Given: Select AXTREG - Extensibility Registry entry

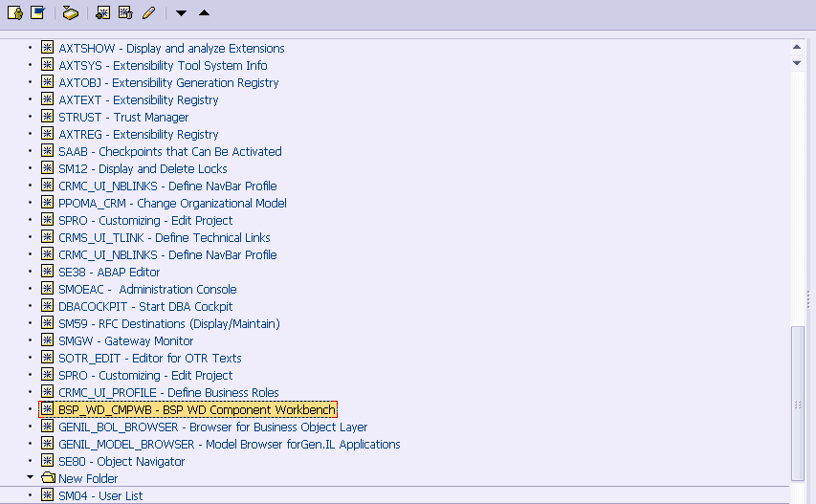Looking at the screenshot, I should coord(139,134).
